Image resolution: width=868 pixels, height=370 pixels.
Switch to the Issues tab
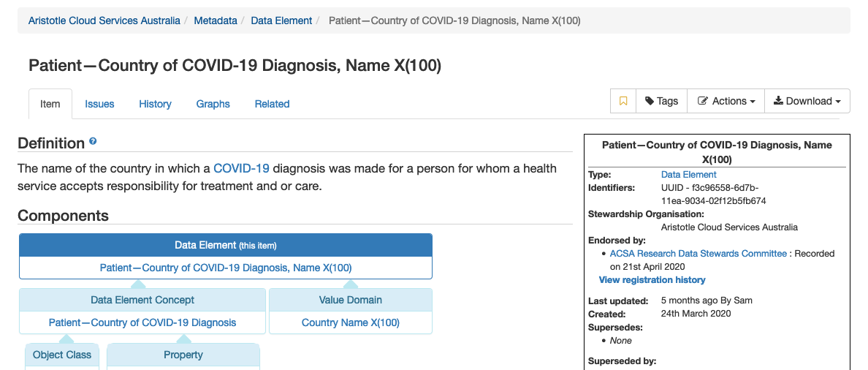[99, 104]
